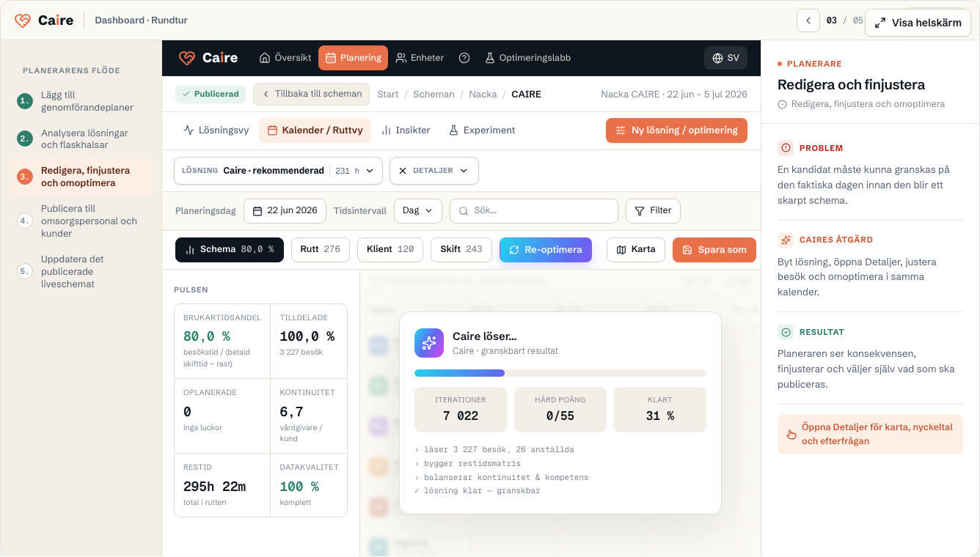The height and width of the screenshot is (557, 980).
Task: Click Tillbaka till scheman button
Action: coord(311,94)
